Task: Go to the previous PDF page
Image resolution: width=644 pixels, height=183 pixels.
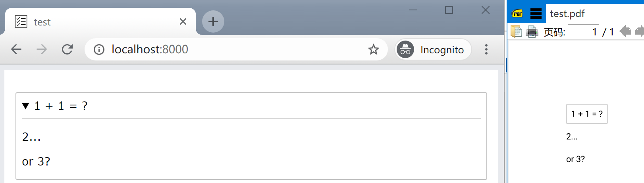Action: click(x=625, y=31)
